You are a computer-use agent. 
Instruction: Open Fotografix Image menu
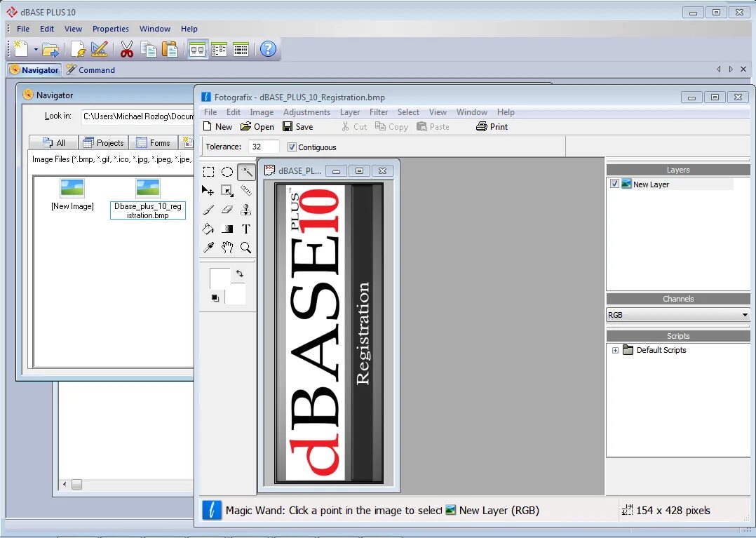tap(262, 112)
